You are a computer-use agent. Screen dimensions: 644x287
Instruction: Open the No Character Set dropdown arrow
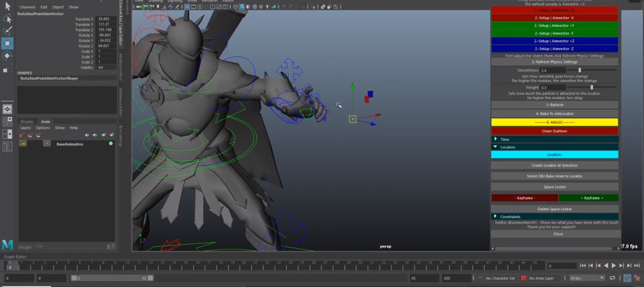(x=480, y=278)
